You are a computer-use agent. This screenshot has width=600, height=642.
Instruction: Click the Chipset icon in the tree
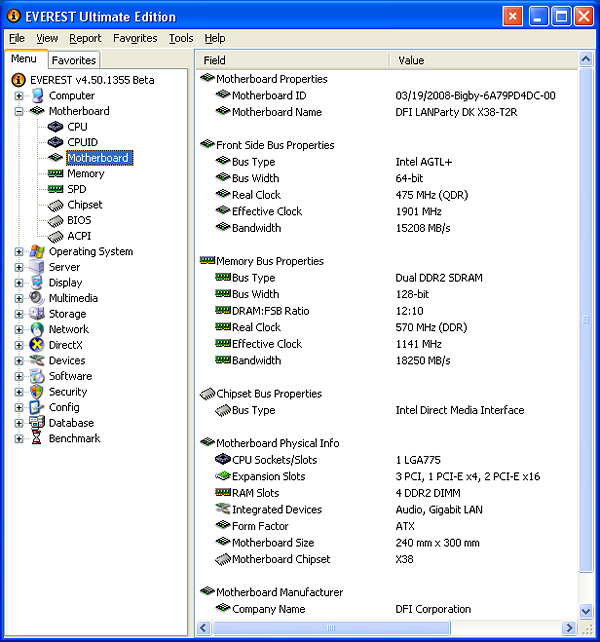pyautogui.click(x=55, y=205)
